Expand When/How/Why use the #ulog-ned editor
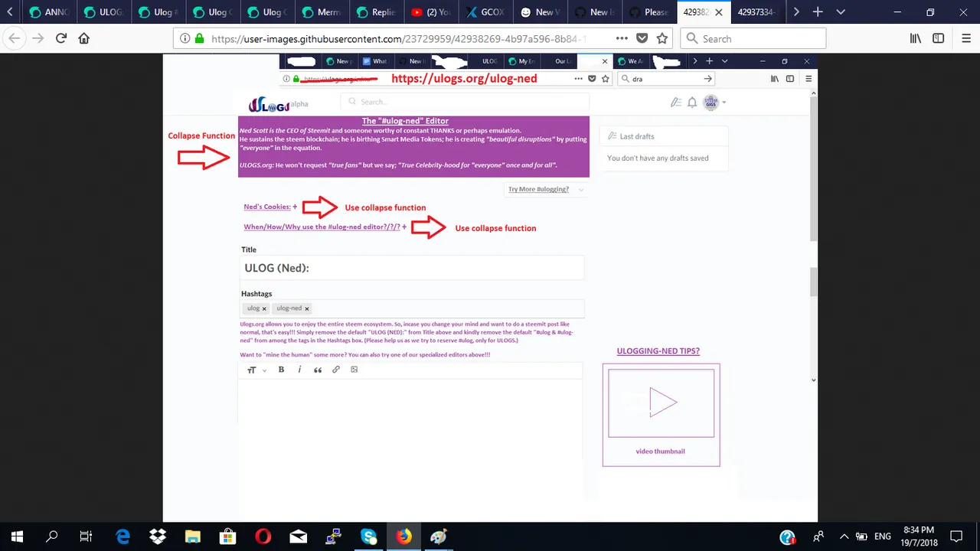The width and height of the screenshot is (980, 551). (325, 227)
